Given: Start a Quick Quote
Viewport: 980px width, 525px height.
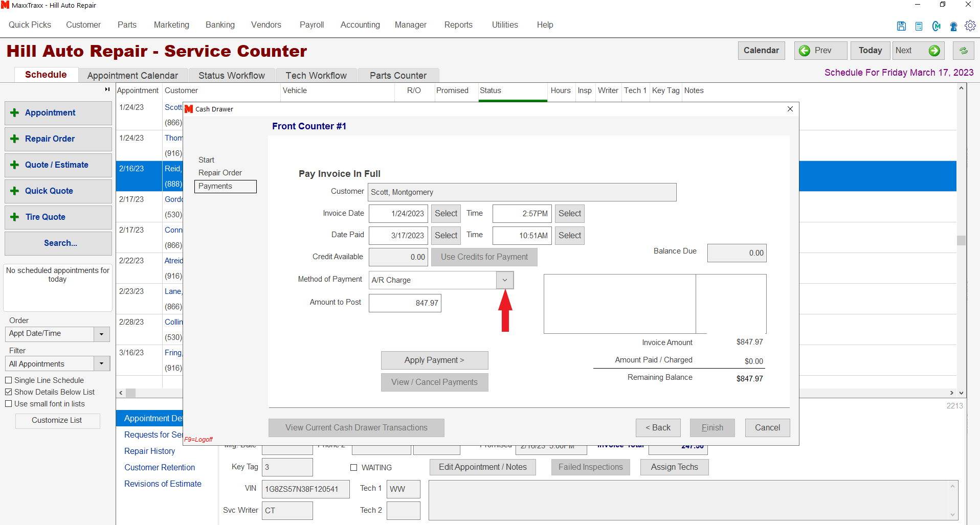Looking at the screenshot, I should (x=58, y=191).
